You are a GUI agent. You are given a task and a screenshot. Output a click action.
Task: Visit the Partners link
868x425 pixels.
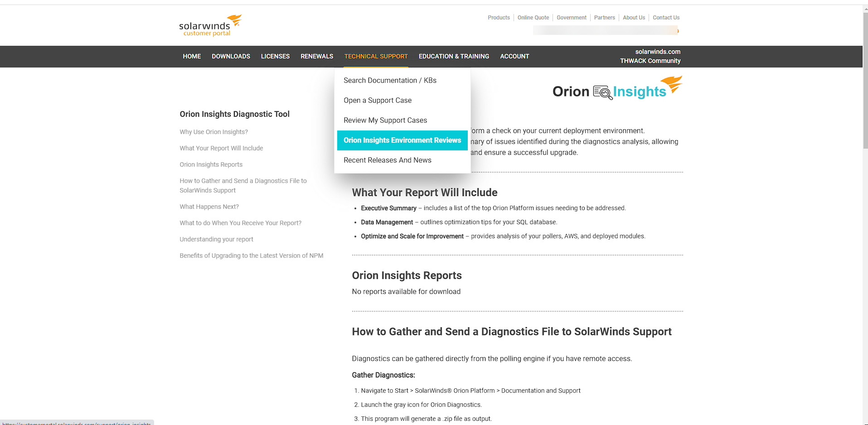click(x=604, y=18)
